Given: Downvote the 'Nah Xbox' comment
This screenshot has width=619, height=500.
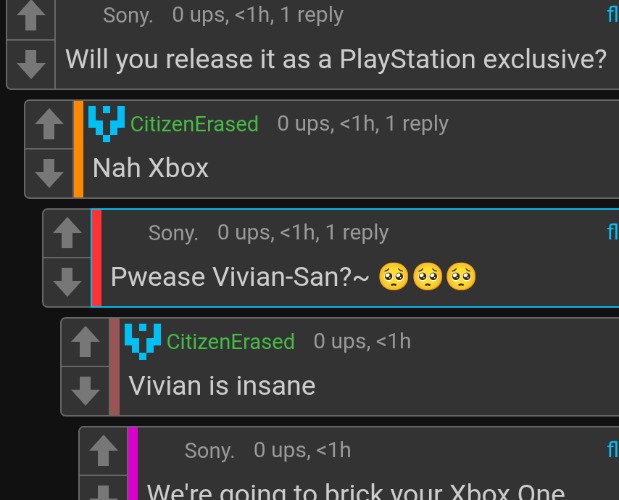Looking at the screenshot, I should (49, 173).
